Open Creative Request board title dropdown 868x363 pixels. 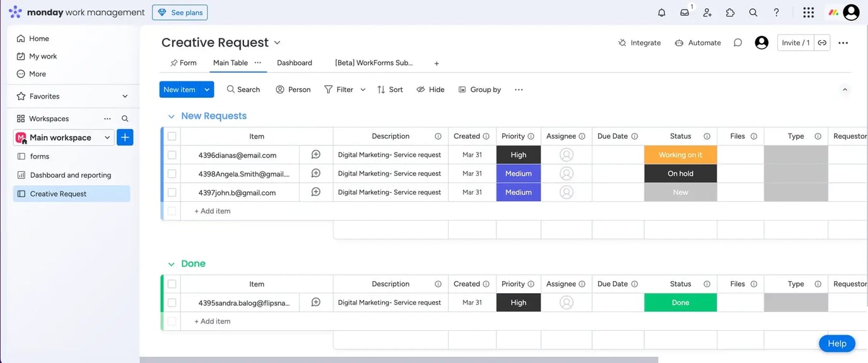[x=277, y=43]
